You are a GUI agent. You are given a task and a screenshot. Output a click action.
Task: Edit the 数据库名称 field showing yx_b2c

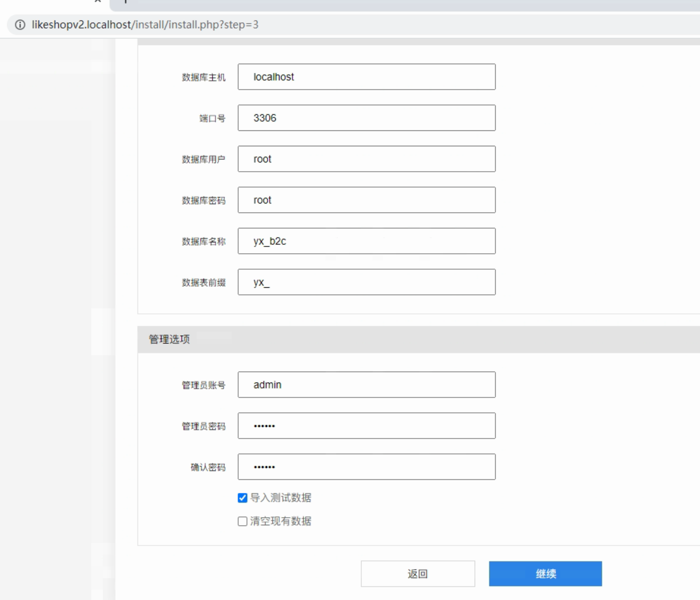coord(366,241)
